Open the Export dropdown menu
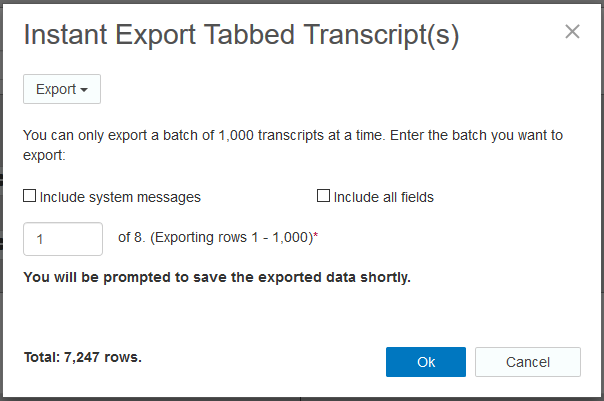 61,89
